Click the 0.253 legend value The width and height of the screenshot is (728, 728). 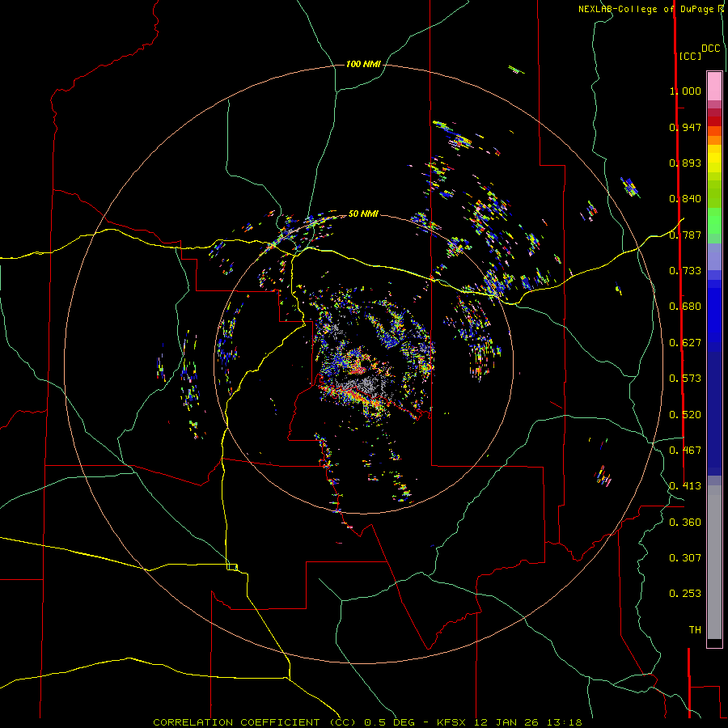pyautogui.click(x=685, y=594)
